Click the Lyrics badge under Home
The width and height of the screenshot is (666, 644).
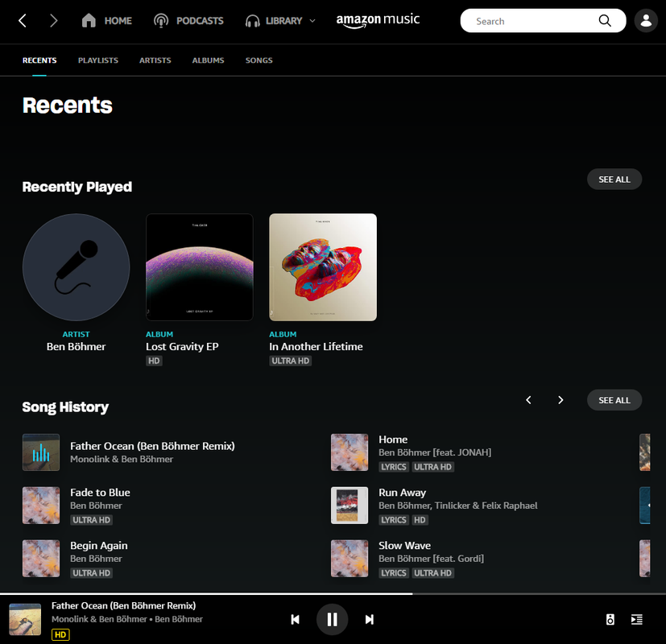[x=393, y=467]
